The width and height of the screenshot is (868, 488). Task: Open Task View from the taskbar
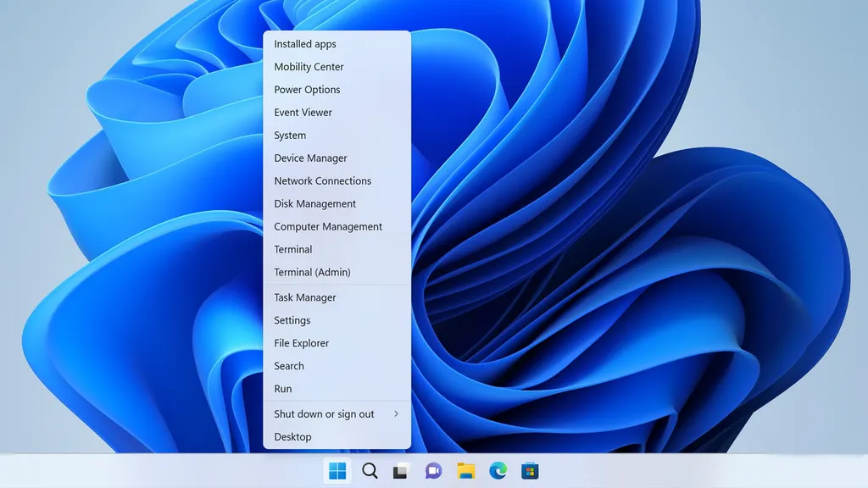(401, 471)
